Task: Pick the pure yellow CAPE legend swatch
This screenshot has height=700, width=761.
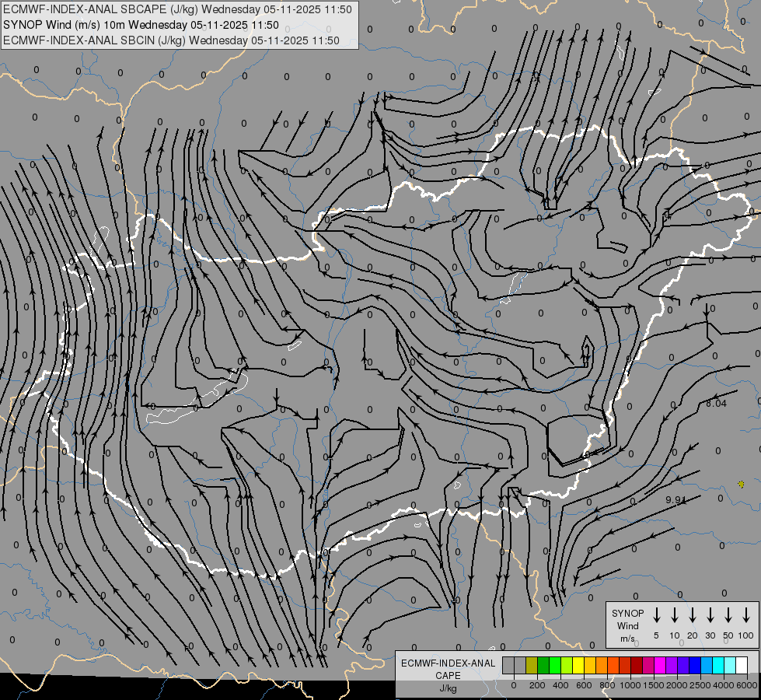Action: 578,665
